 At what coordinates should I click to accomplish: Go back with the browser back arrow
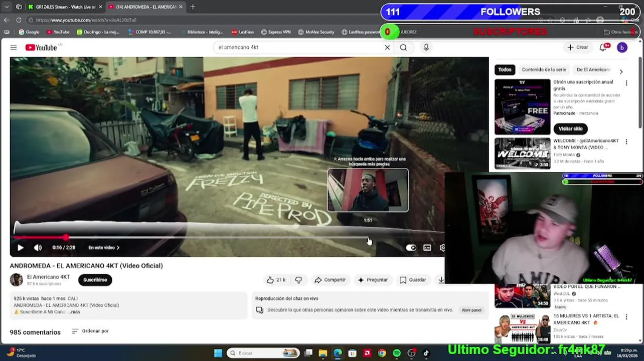[x=7, y=20]
